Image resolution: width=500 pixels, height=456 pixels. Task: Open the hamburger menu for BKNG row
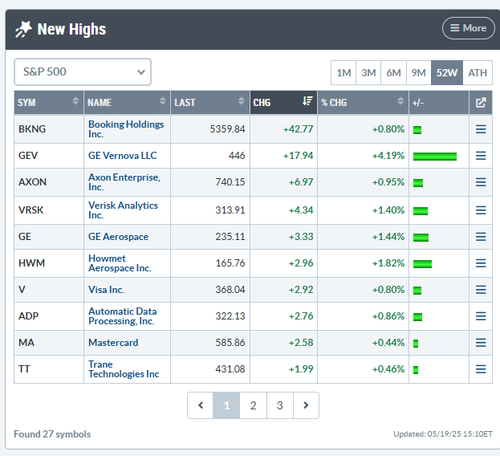[x=481, y=129]
